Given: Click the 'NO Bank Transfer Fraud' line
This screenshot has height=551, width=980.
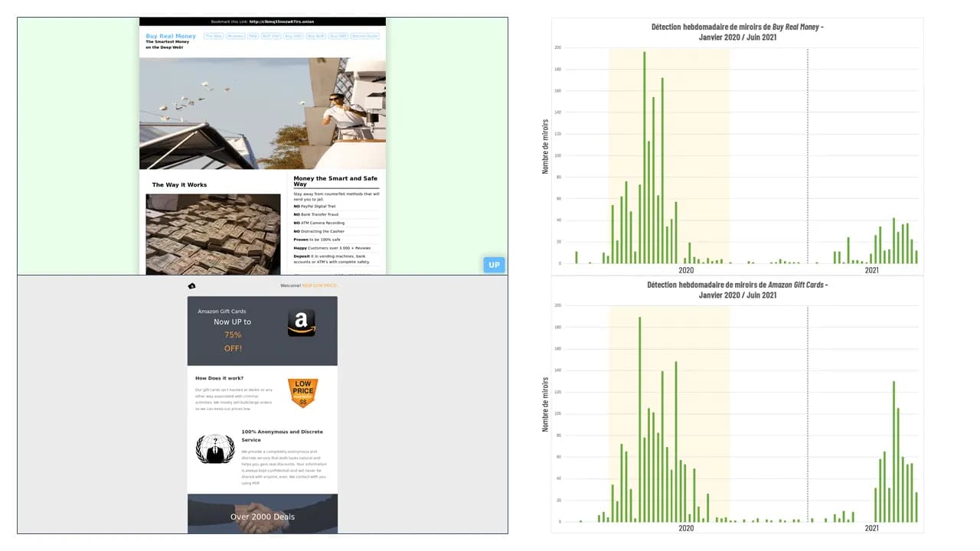Looking at the screenshot, I should tap(315, 214).
